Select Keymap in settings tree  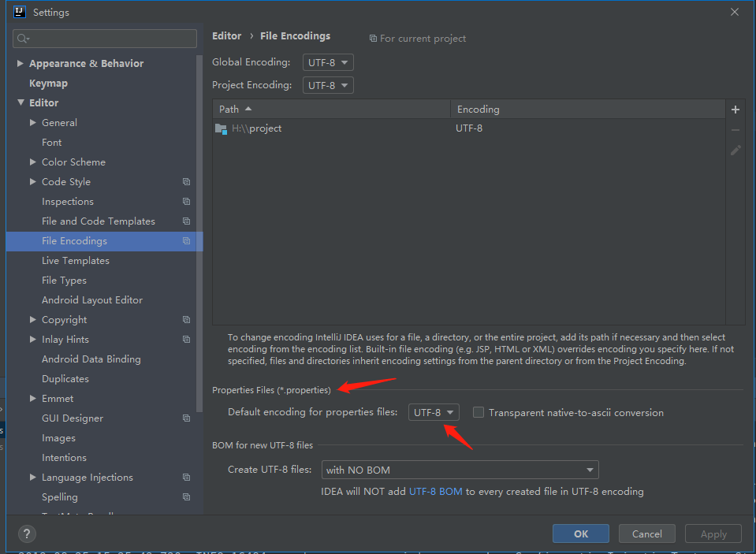(x=48, y=83)
